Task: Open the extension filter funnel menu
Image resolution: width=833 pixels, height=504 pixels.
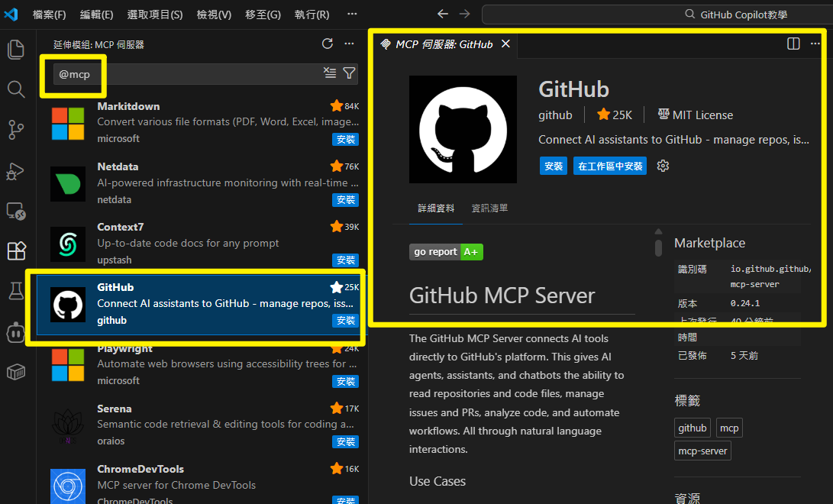Action: click(349, 73)
